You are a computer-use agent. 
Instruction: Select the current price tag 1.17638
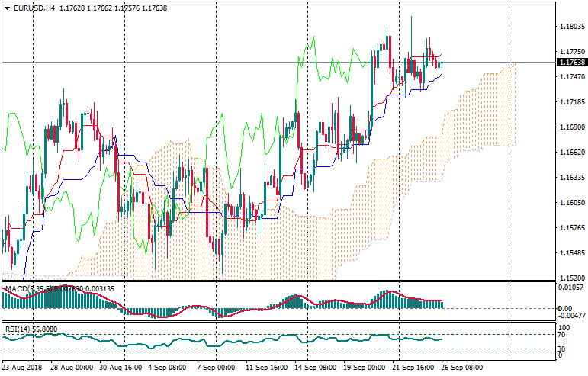pyautogui.click(x=572, y=63)
